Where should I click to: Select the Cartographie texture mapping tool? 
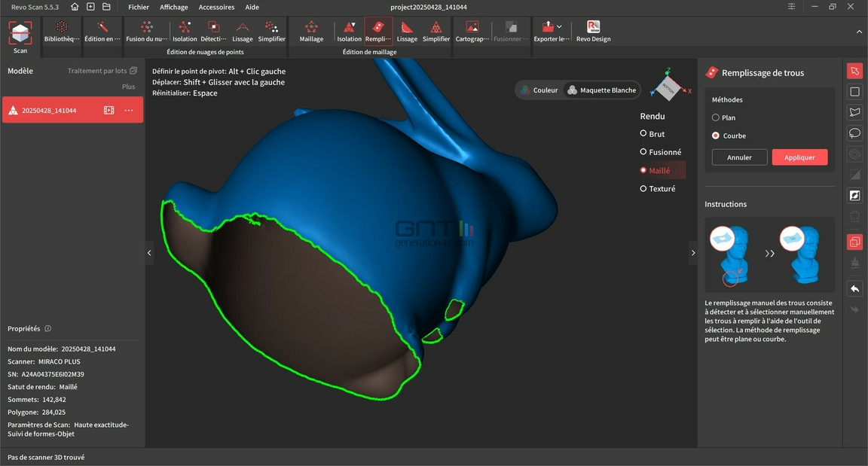pos(472,32)
